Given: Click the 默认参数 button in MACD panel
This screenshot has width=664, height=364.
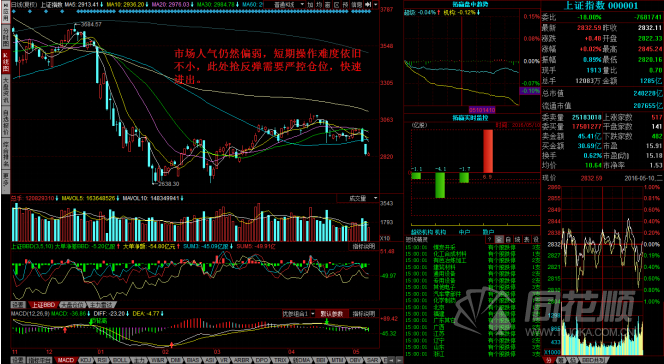Looking at the screenshot, I should (x=333, y=314).
